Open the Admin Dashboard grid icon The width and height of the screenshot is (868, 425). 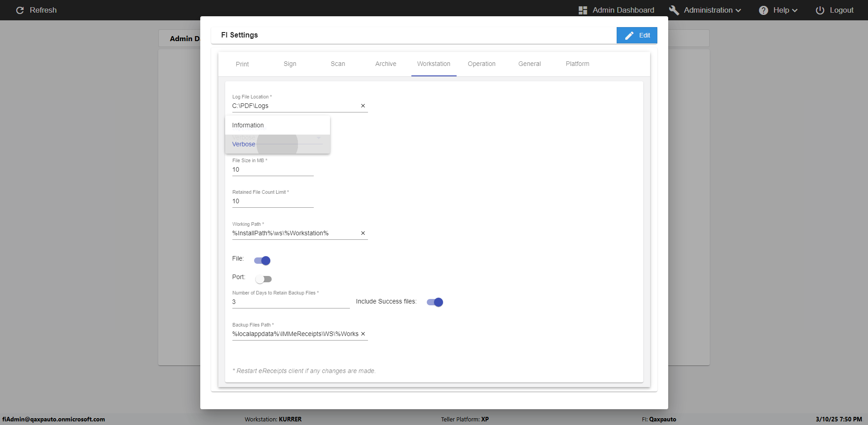583,10
